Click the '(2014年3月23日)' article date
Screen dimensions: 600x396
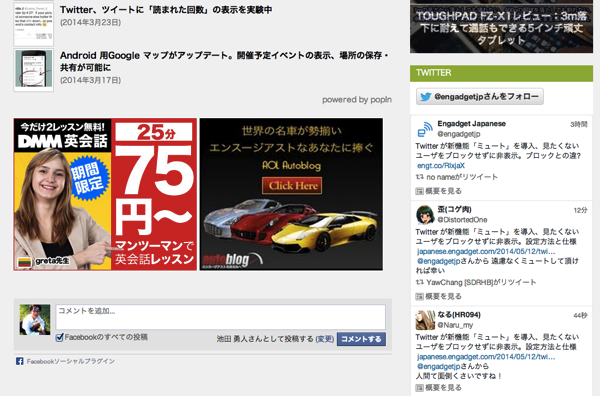(x=90, y=23)
